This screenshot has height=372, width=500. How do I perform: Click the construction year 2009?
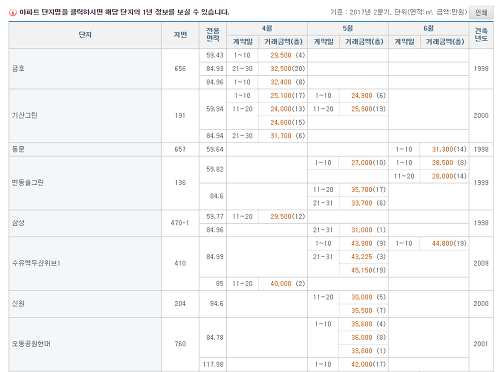point(481,263)
